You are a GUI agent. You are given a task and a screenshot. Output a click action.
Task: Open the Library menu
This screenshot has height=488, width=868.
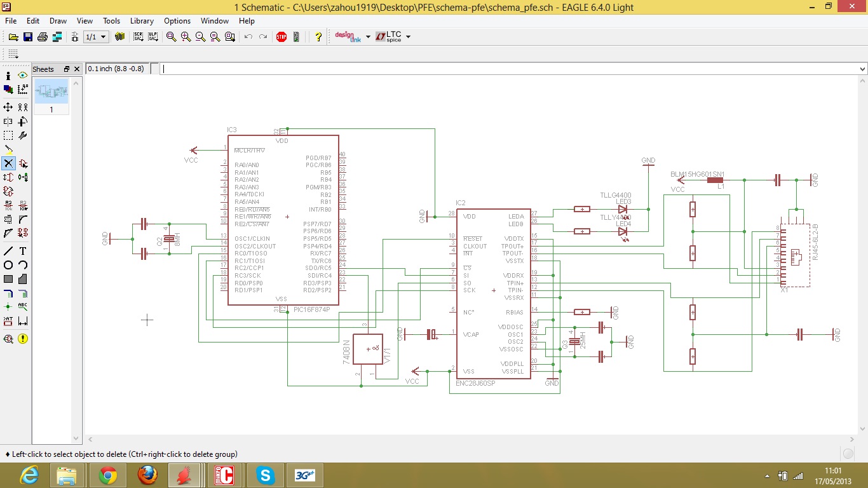[x=142, y=21]
